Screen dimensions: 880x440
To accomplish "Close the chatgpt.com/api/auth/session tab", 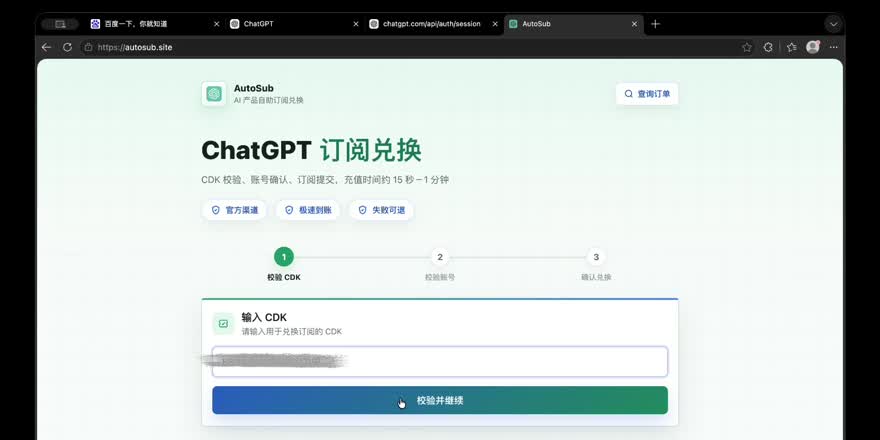I will tap(495, 24).
